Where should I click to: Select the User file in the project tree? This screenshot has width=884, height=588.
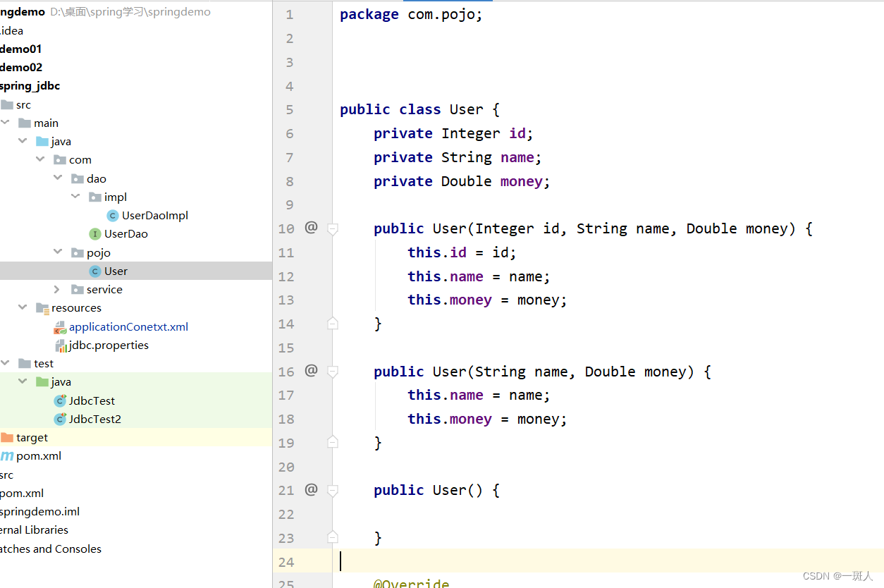click(x=116, y=271)
